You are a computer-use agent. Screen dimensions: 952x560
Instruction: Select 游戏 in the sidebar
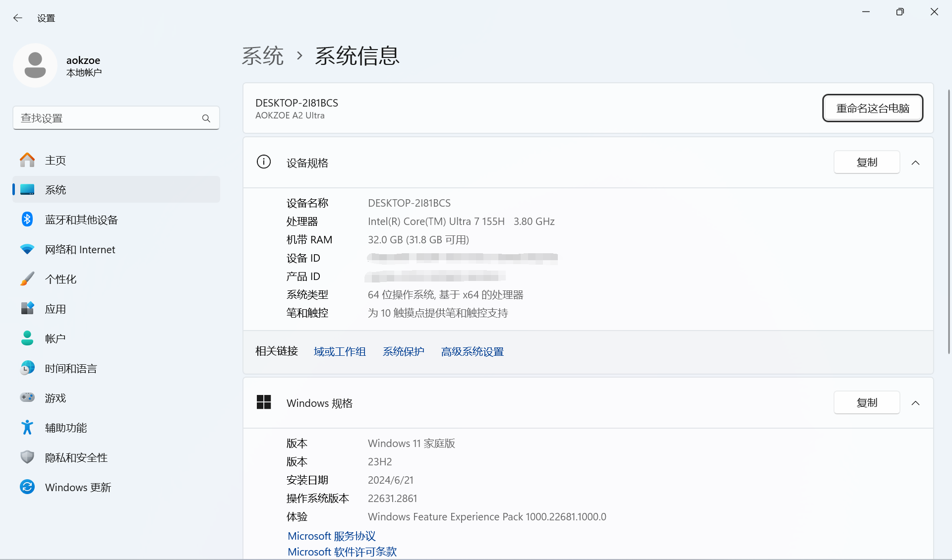pyautogui.click(x=116, y=398)
